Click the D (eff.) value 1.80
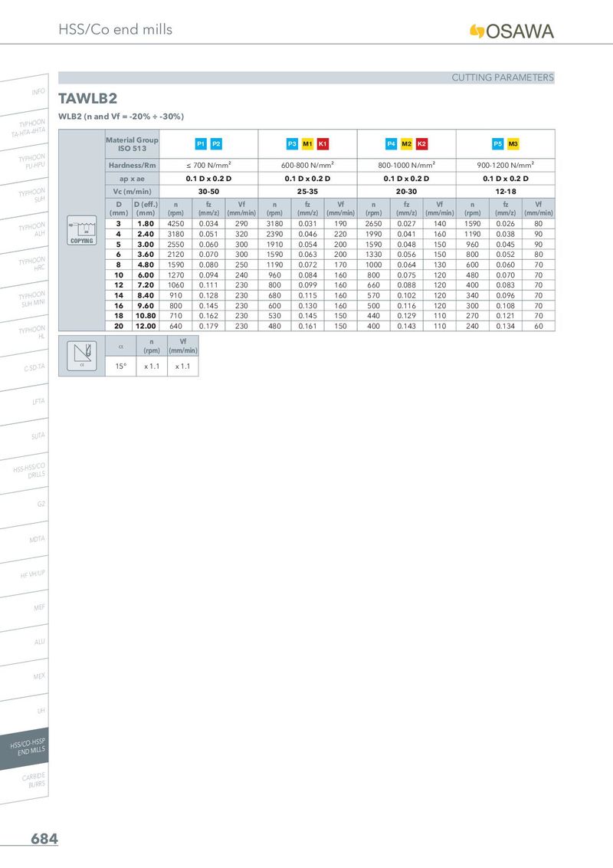 pos(146,224)
